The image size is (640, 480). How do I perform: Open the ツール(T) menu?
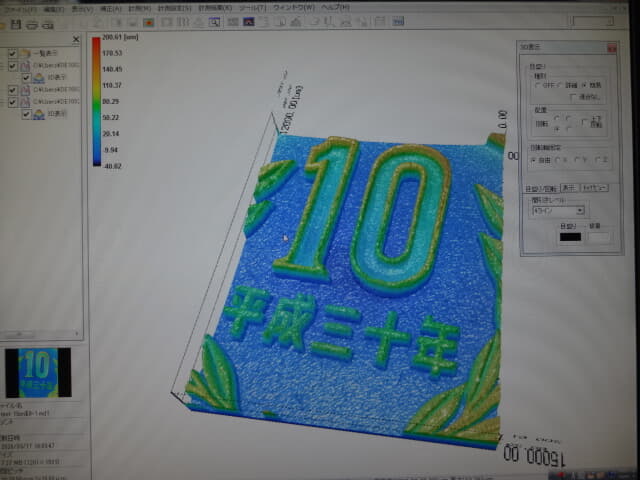[x=253, y=8]
